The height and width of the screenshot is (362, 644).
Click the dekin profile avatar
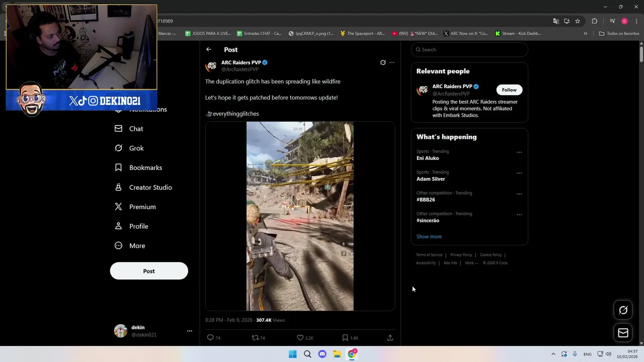(121, 331)
